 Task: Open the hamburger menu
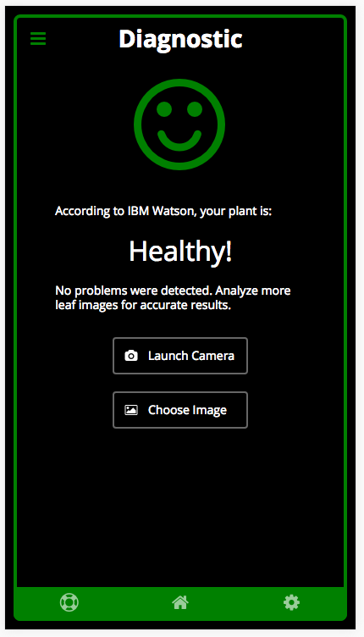[x=38, y=39]
